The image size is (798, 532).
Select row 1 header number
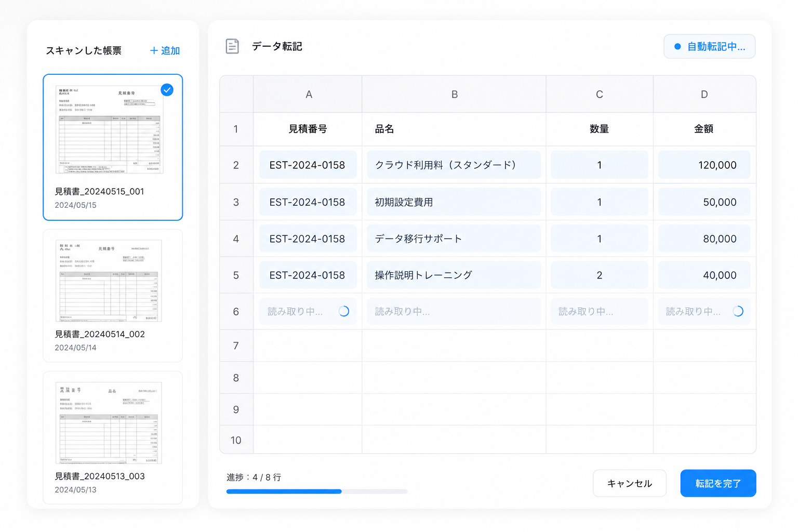236,129
